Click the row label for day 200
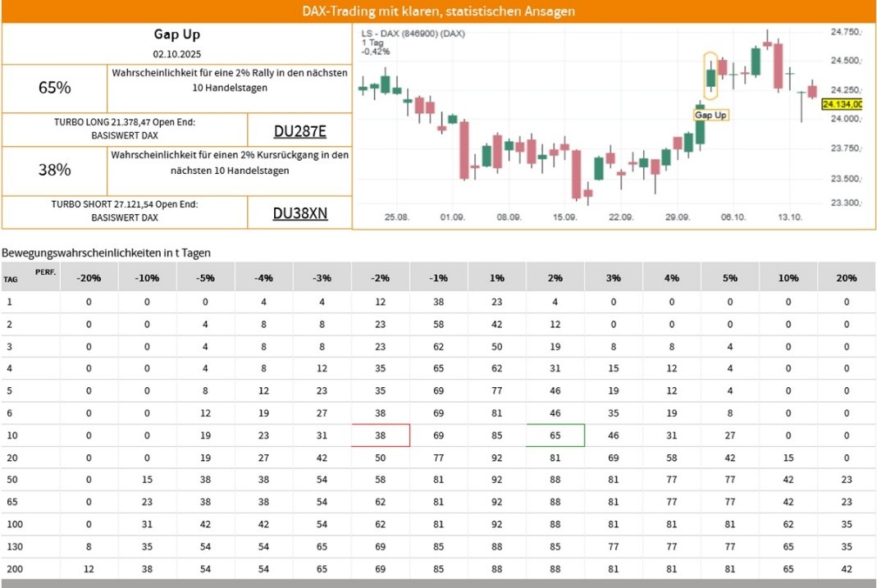Viewport: 877px width, 588px height. coord(11,568)
